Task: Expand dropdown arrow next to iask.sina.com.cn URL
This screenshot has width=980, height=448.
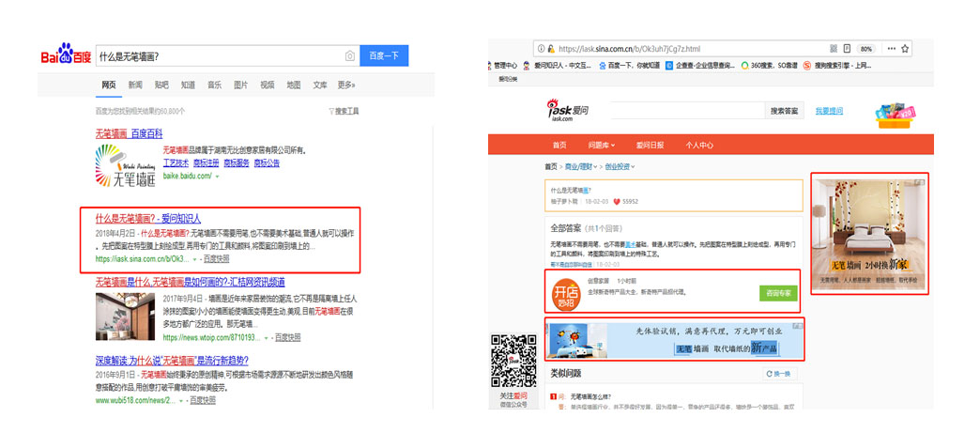Action: 195,258
